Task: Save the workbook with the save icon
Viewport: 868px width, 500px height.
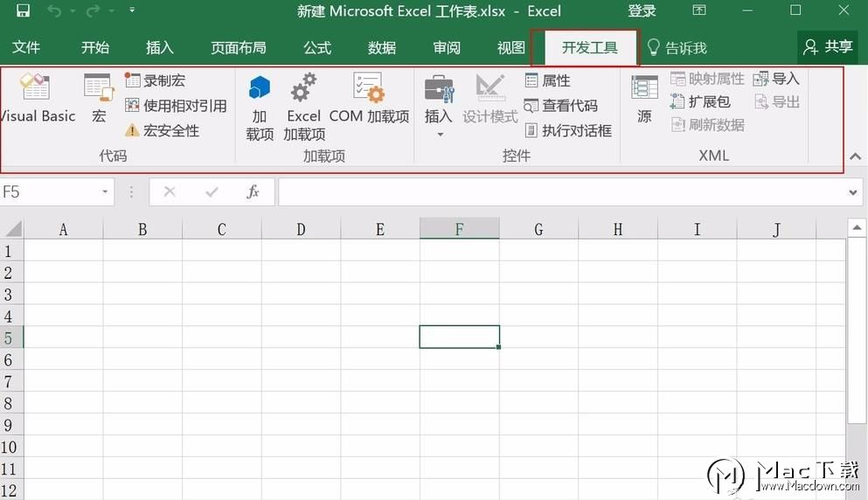Action: 23,10
